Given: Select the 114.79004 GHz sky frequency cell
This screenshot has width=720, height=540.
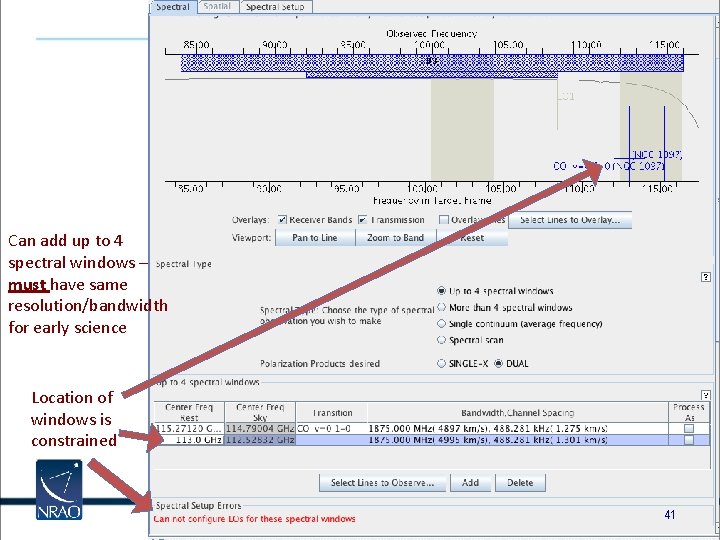Looking at the screenshot, I should (x=260, y=428).
